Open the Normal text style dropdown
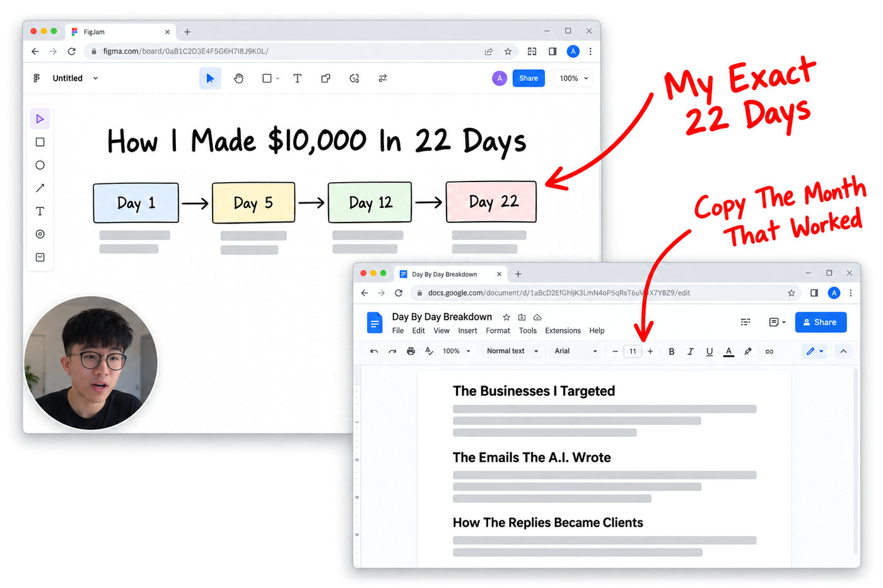This screenshot has height=588, width=883. (x=512, y=351)
